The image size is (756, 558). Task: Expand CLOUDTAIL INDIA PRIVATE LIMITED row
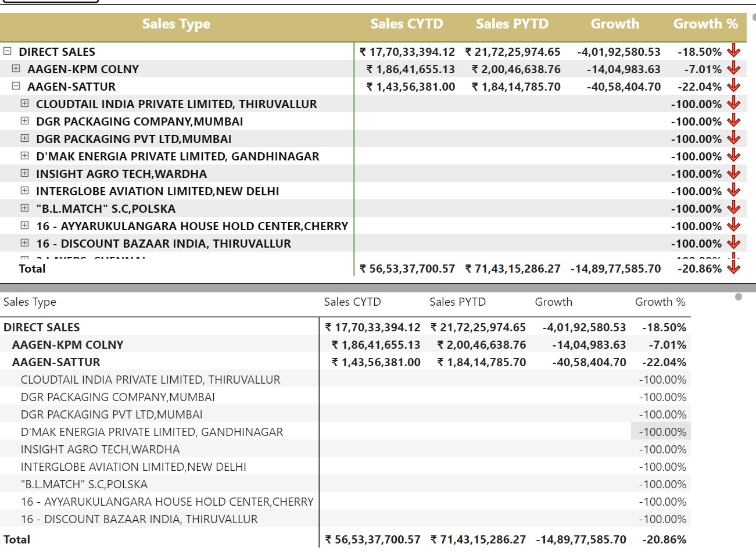(24, 103)
